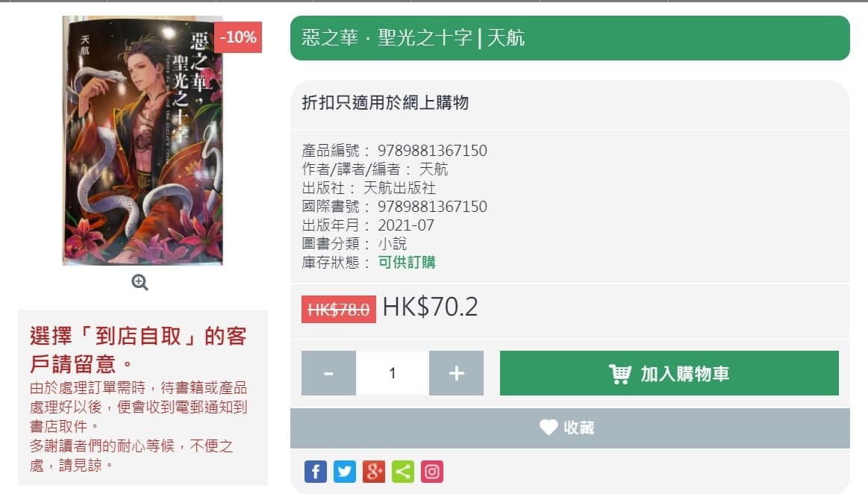Click the green book title banner
Image resolution: width=868 pixels, height=494 pixels.
coord(570,38)
